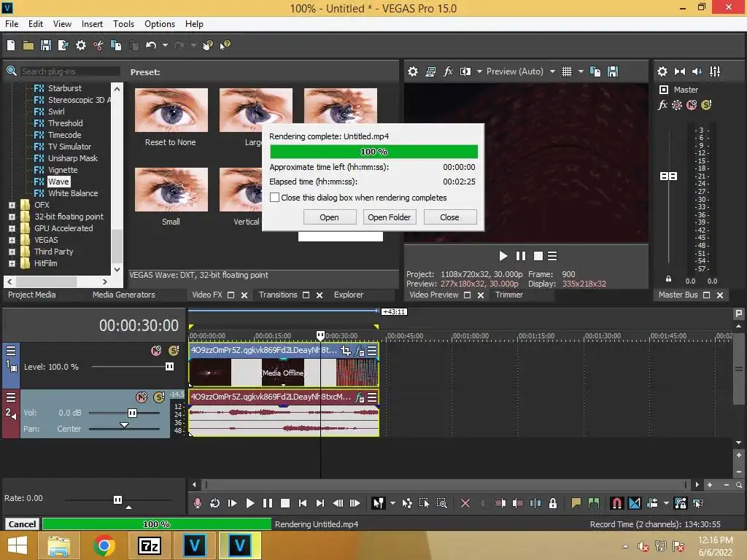Open the Insert menu
Screen dimensions: 747x560
click(x=92, y=24)
